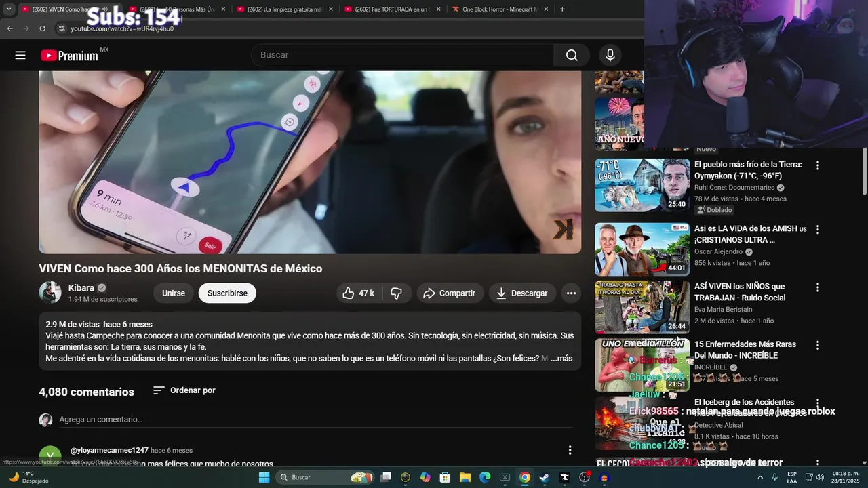Click the Windows taskbar search box

[324, 477]
